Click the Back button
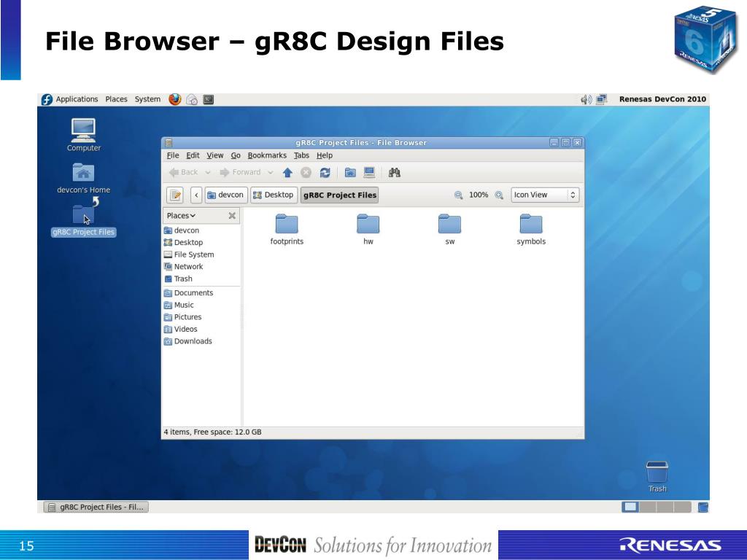747x560 pixels. (x=185, y=172)
